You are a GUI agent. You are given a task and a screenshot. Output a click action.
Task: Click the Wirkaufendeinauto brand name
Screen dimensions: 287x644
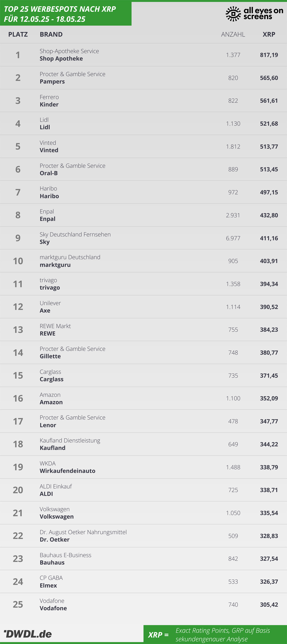point(67,471)
